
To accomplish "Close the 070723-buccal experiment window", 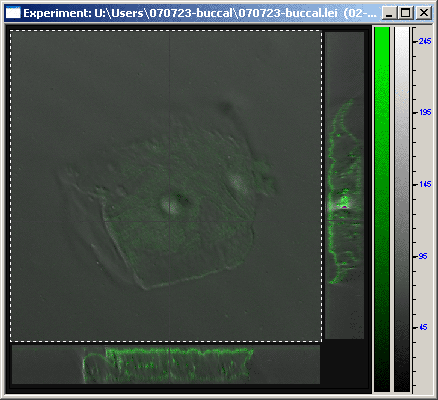I will (x=424, y=13).
